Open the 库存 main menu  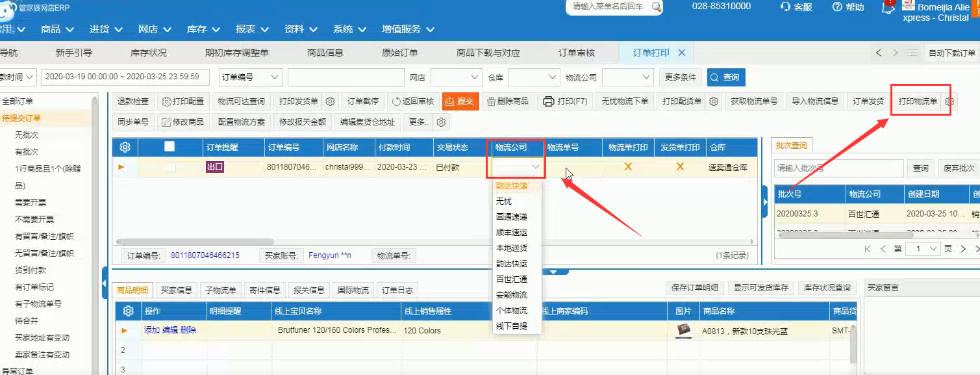tap(203, 29)
